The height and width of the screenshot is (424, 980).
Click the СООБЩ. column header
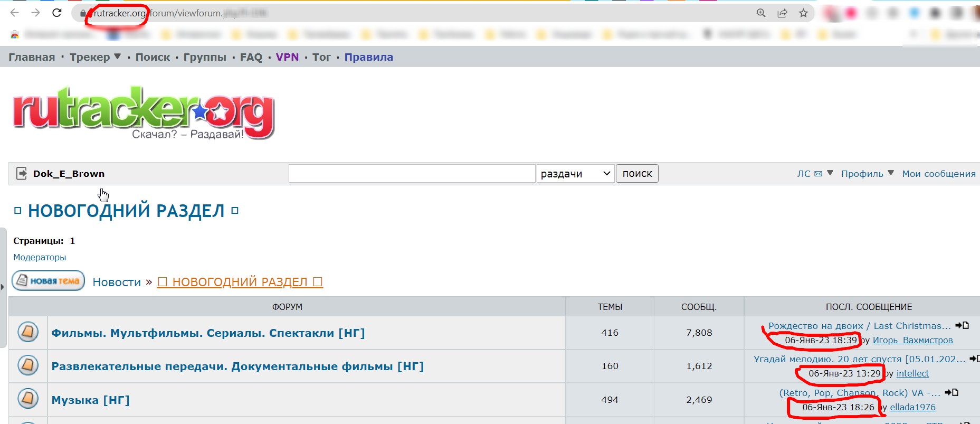(x=699, y=307)
